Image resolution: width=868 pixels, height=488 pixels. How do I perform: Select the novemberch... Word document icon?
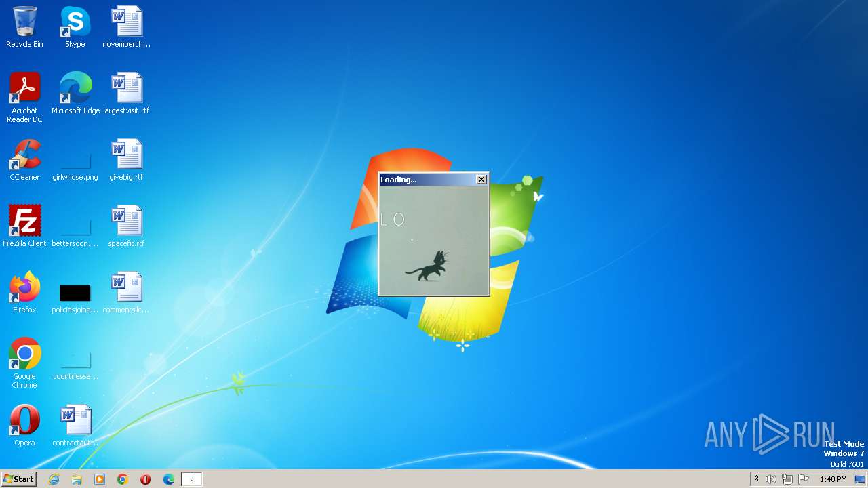click(x=126, y=27)
